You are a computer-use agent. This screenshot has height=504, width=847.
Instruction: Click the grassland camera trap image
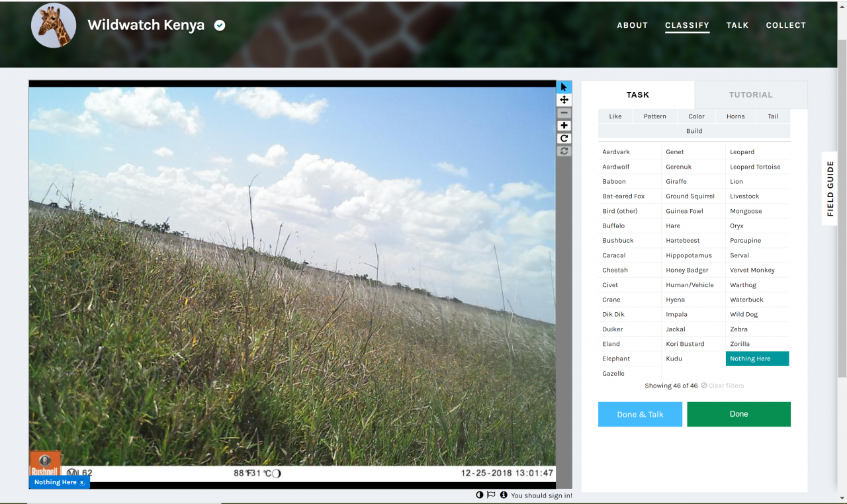point(292,284)
